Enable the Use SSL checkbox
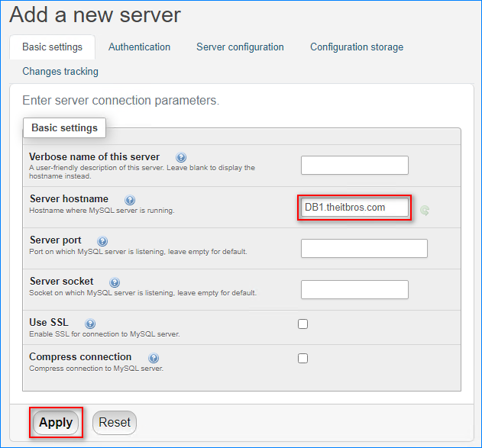The image size is (482, 448). click(x=302, y=324)
